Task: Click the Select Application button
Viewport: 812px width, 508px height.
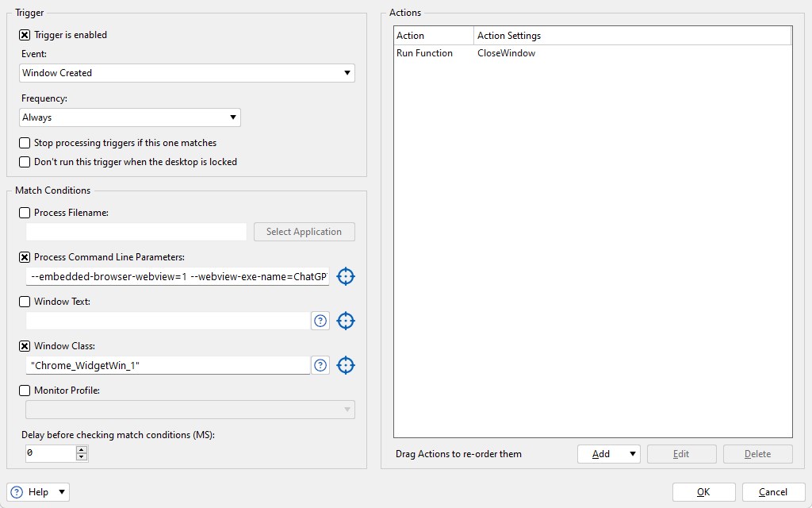Action: pyautogui.click(x=304, y=232)
